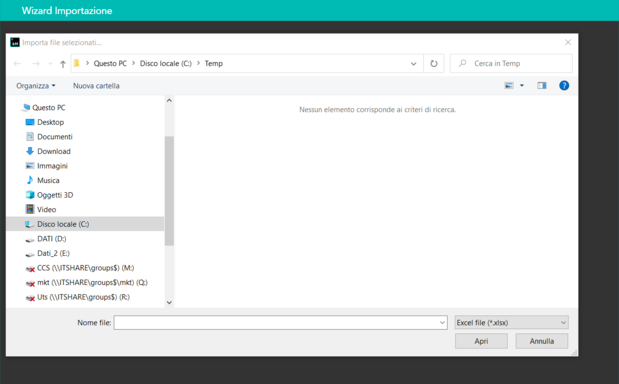Select Uts network drive (R:)

[83, 297]
